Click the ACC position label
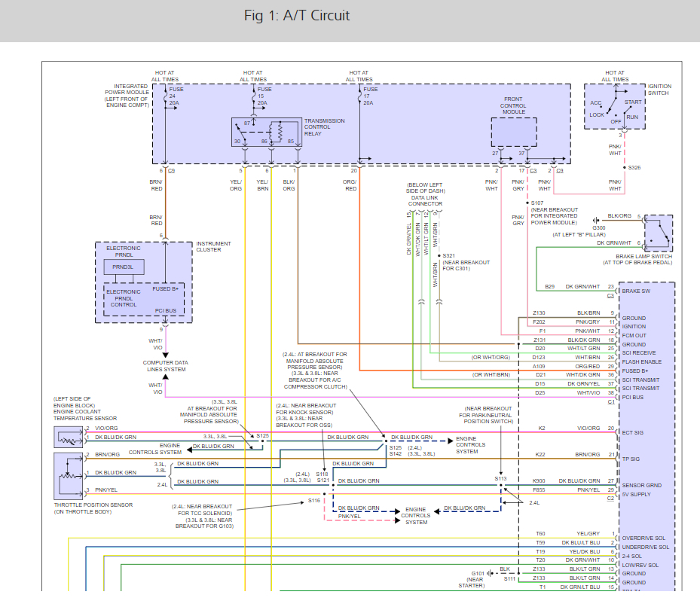700x610 pixels. point(595,102)
